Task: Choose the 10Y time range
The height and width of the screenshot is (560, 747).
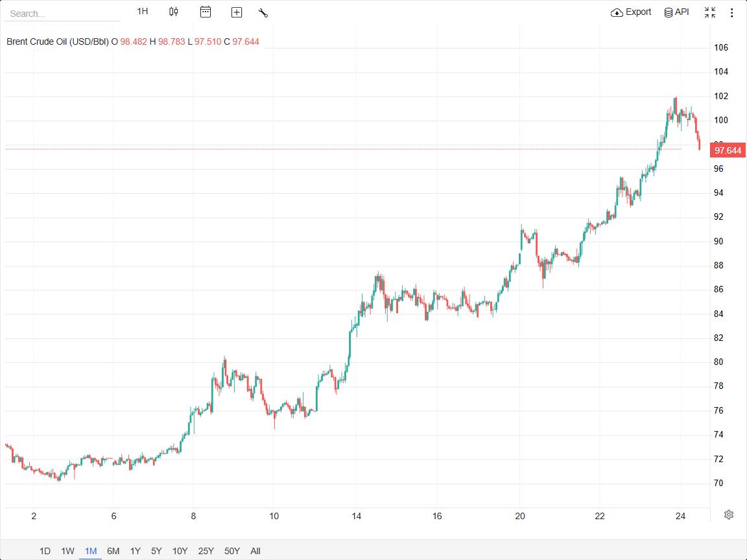Action: click(180, 551)
